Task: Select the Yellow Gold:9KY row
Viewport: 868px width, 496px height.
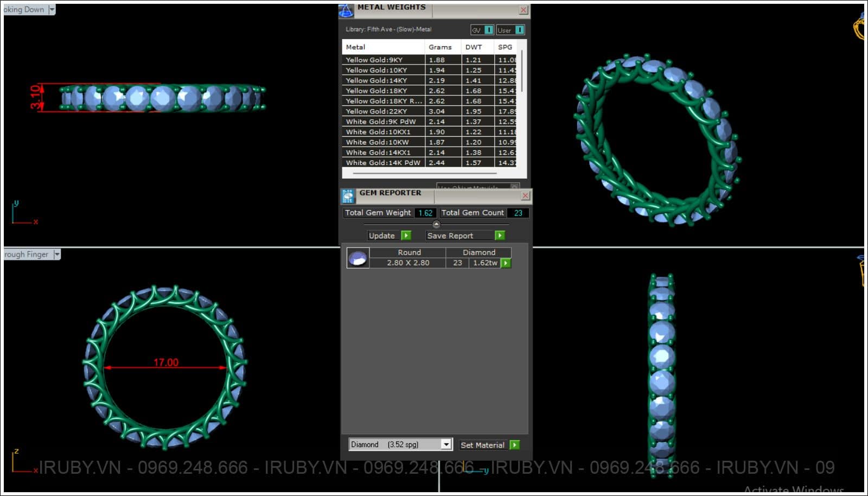Action: (x=429, y=60)
